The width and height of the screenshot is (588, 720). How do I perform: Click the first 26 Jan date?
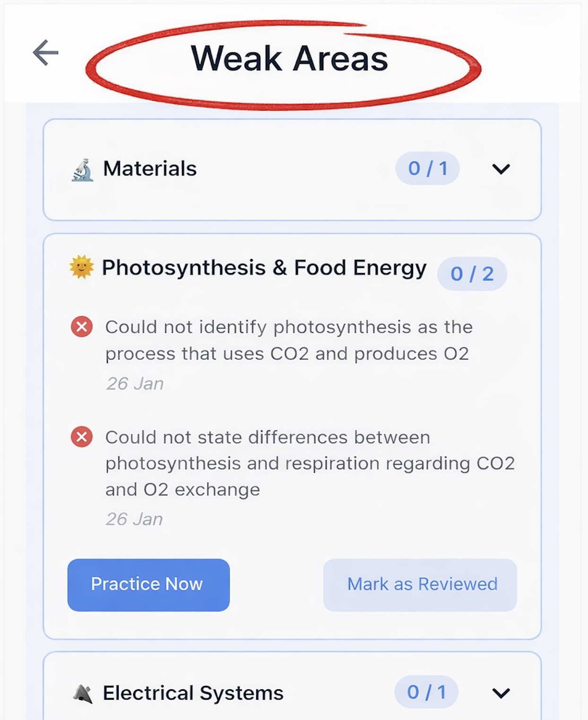135,384
